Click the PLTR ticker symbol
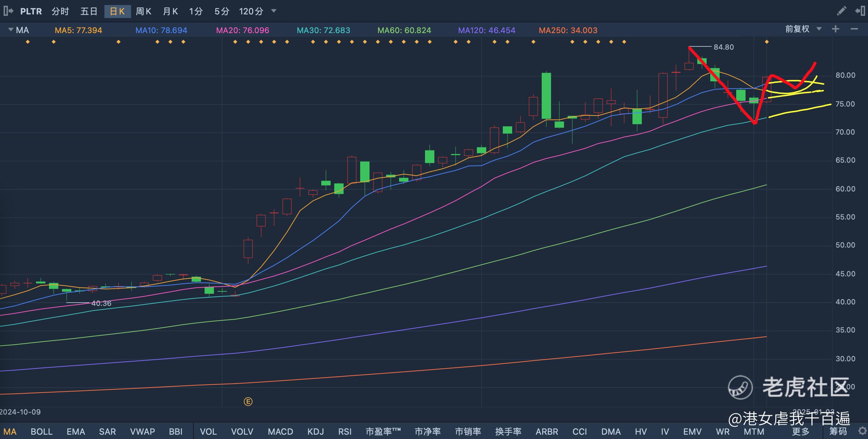 click(31, 12)
